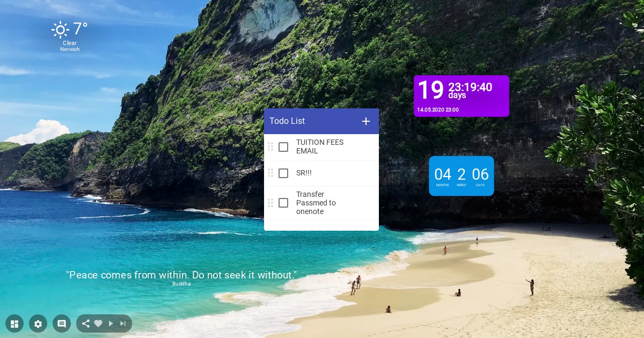644x338 pixels.
Task: Open the settings gear icon
Action: [38, 324]
